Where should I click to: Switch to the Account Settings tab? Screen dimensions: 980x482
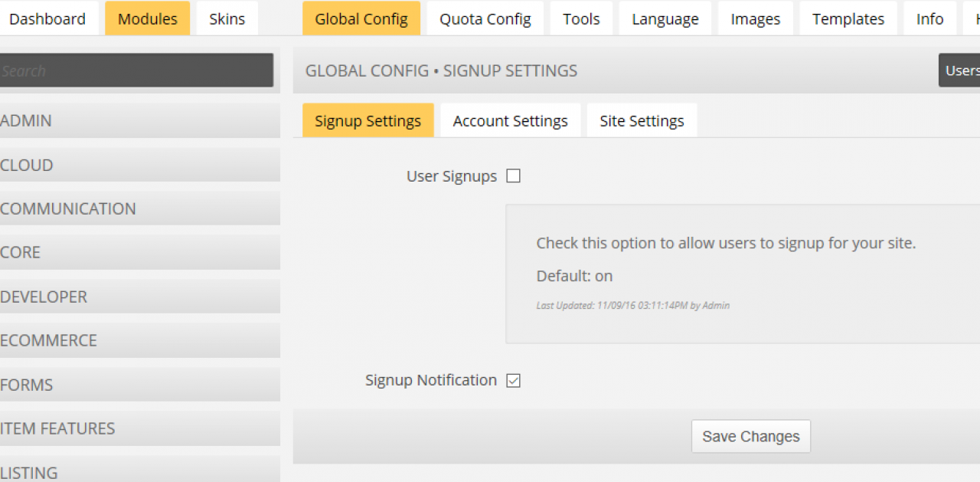coord(510,121)
